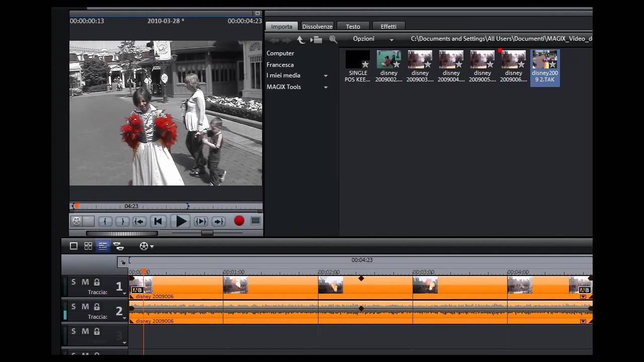This screenshot has height=362, width=644.
Task: Go back in the media browser
Action: coord(274,40)
